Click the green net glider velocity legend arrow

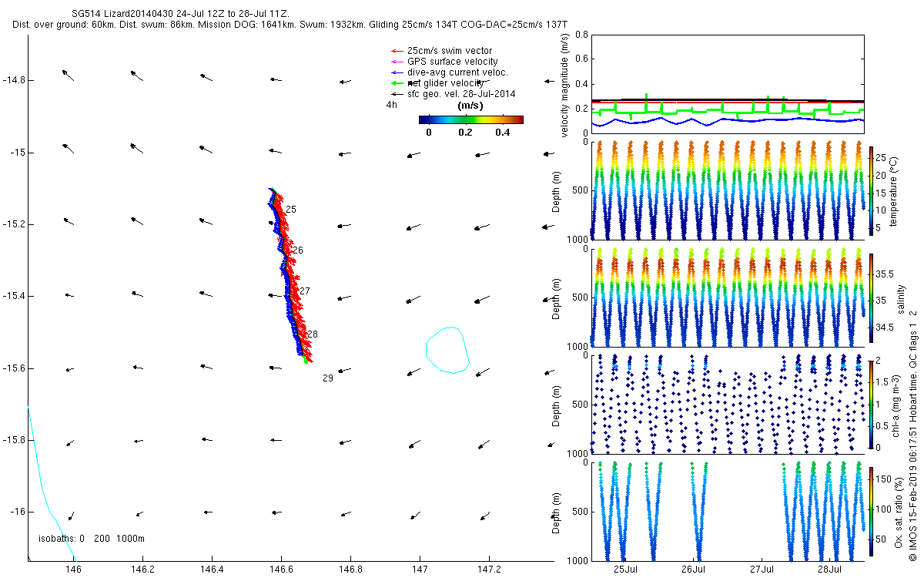[x=396, y=82]
